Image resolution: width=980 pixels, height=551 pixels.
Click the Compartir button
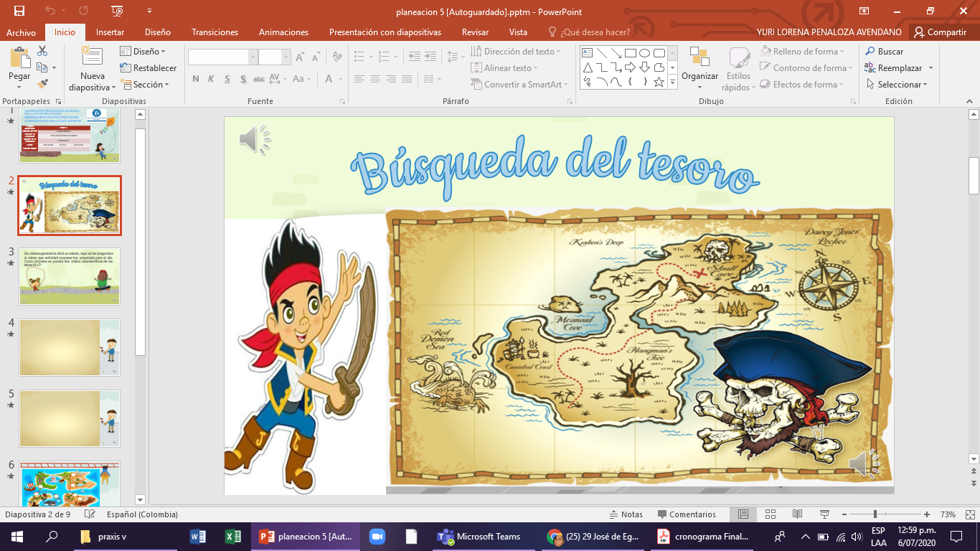941,32
